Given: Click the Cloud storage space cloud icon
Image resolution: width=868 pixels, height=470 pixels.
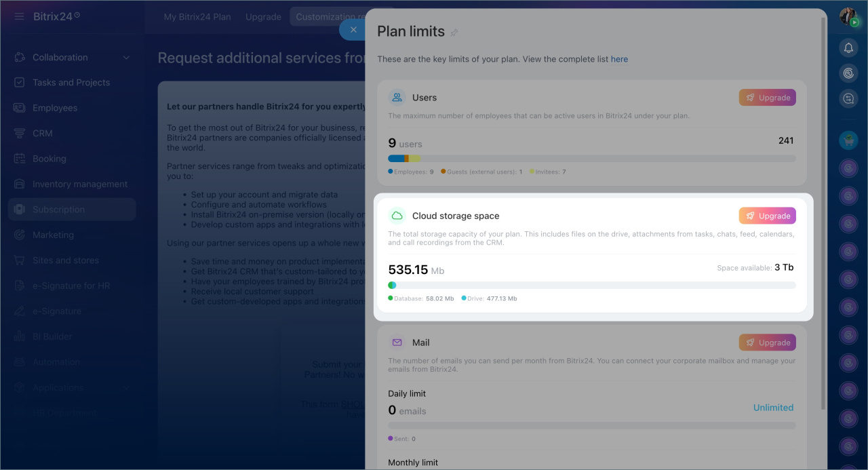Looking at the screenshot, I should (397, 216).
